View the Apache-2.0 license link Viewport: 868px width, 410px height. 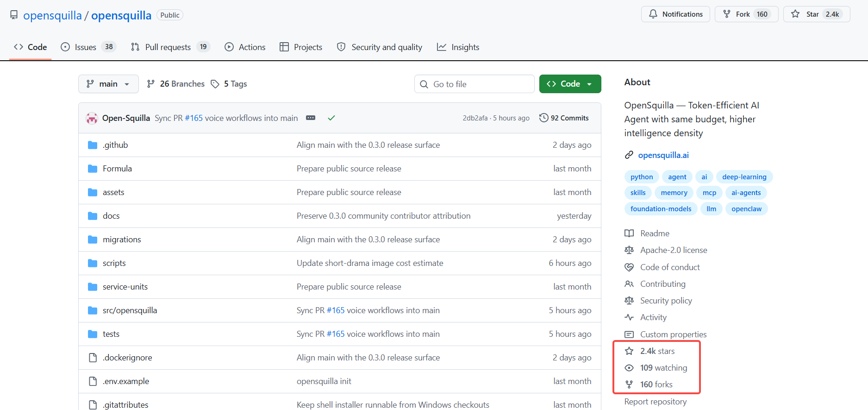[674, 250]
